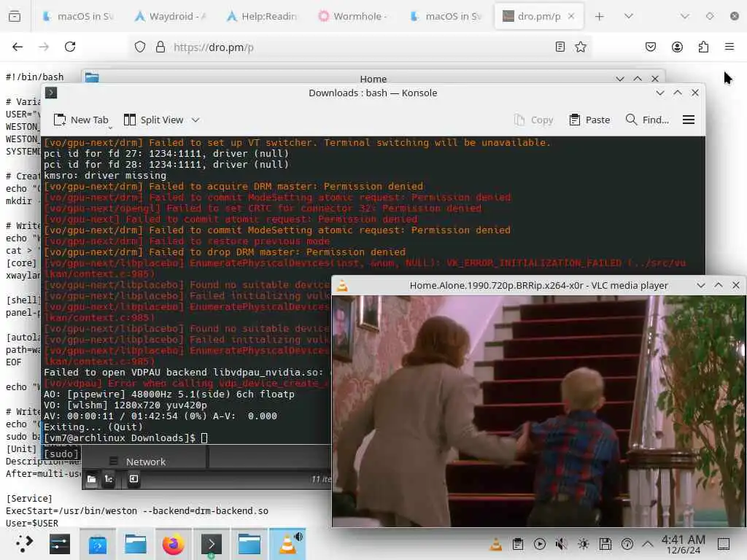Switch to Firefox from the taskbar
This screenshot has width=747, height=560.
pyautogui.click(x=173, y=544)
